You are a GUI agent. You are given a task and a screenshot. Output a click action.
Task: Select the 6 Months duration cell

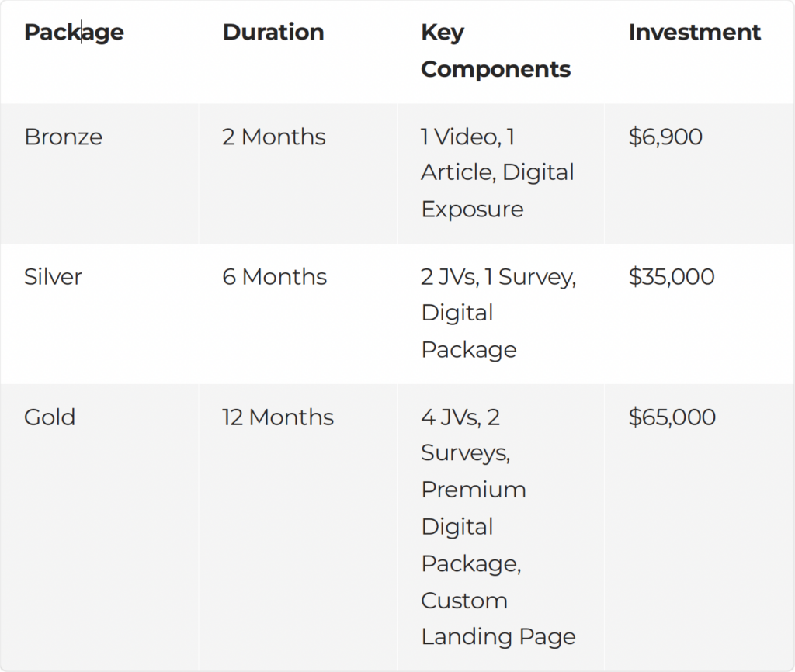click(274, 277)
